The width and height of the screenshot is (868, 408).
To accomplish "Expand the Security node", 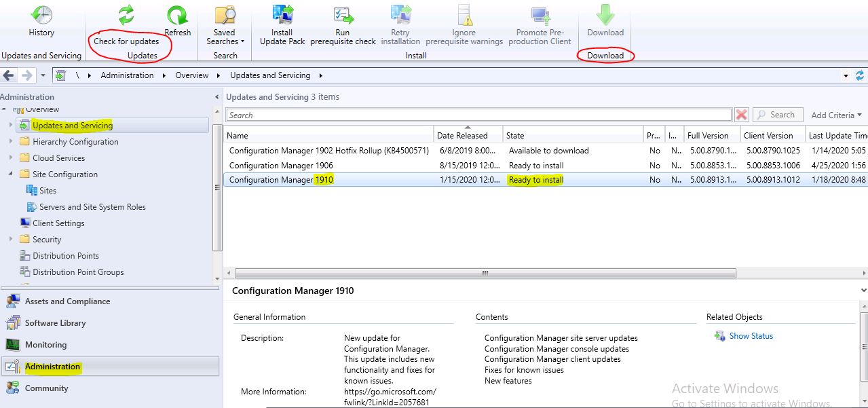I will click(x=10, y=240).
